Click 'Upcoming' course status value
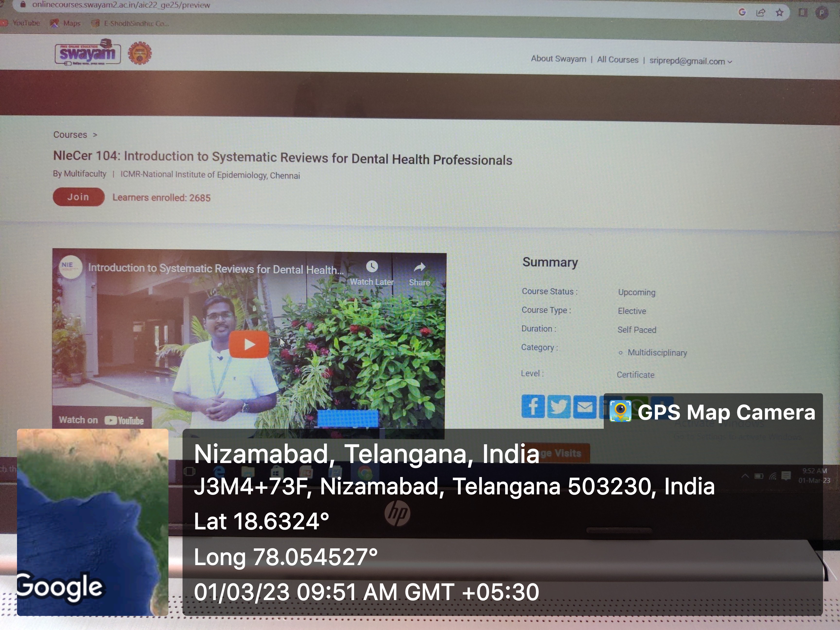 point(637,292)
